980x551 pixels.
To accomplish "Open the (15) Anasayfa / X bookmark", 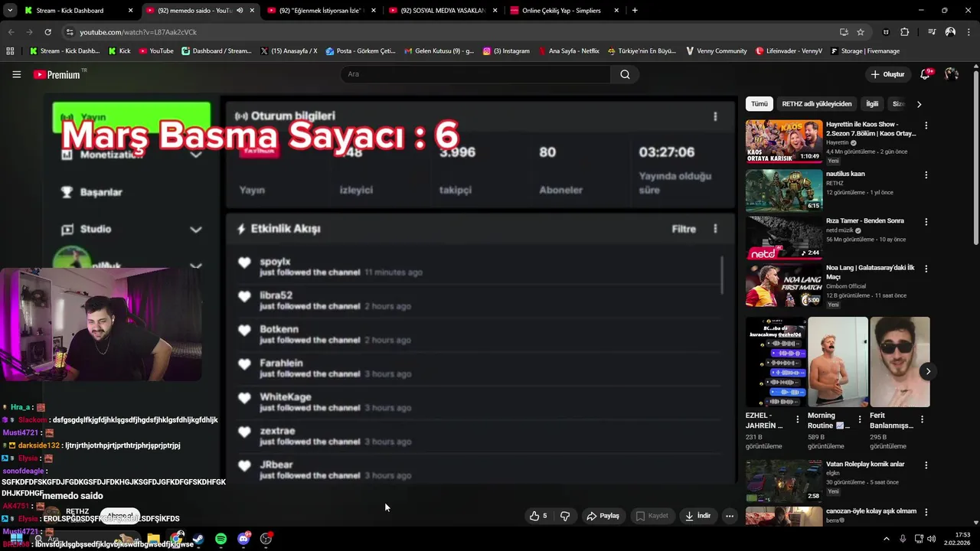I will coord(289,51).
